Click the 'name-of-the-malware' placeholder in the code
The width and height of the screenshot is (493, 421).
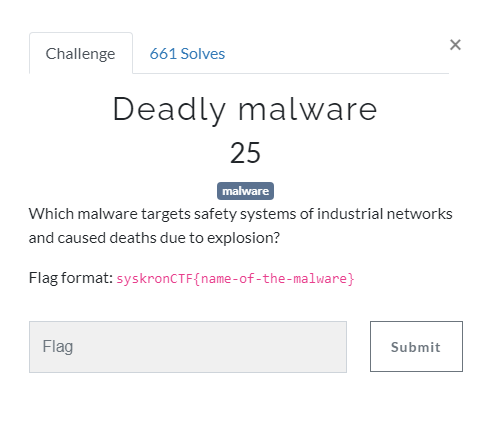click(274, 279)
